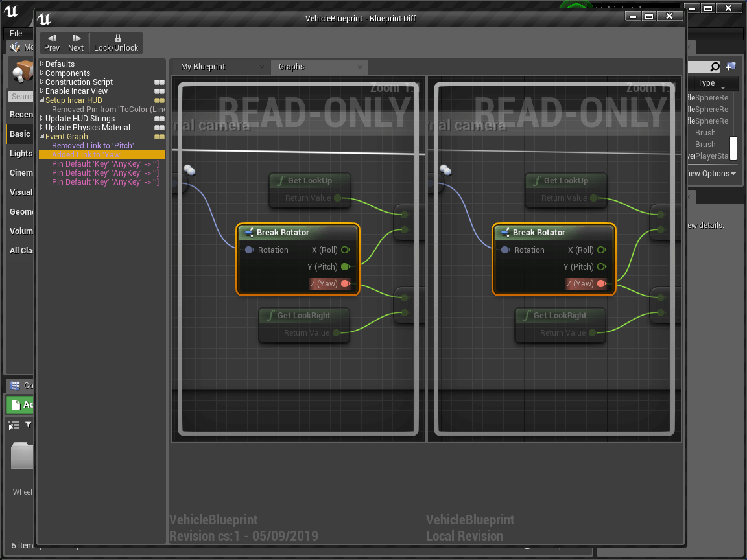Collapse the Setup Incar HUD entry
Image resolution: width=747 pixels, height=560 pixels.
42,100
